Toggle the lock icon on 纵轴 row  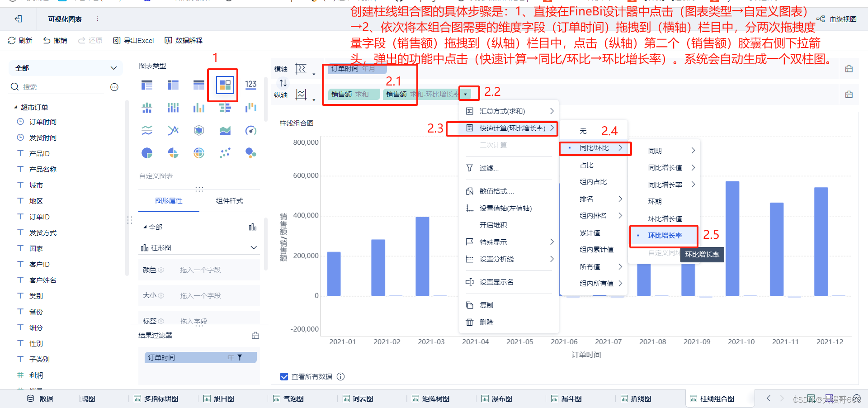pos(849,95)
